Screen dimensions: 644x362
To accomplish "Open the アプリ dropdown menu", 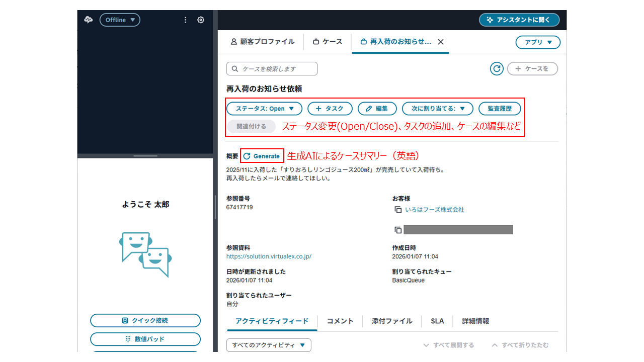I will [x=538, y=42].
